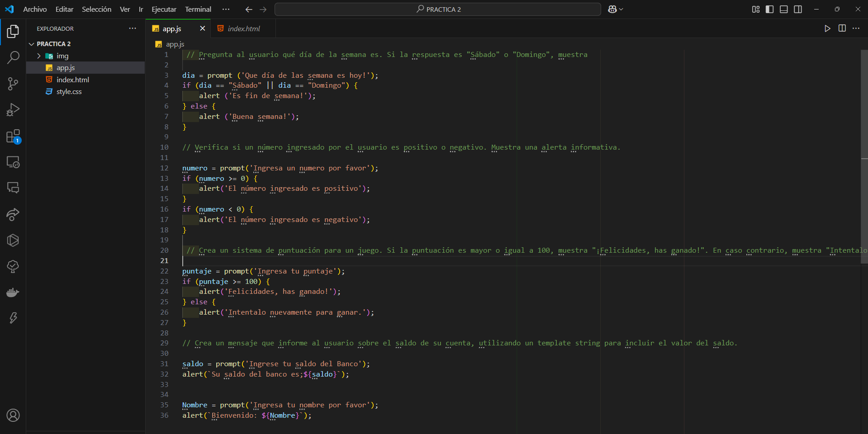The image size is (868, 434).
Task: Open the Selección menu
Action: tap(96, 9)
